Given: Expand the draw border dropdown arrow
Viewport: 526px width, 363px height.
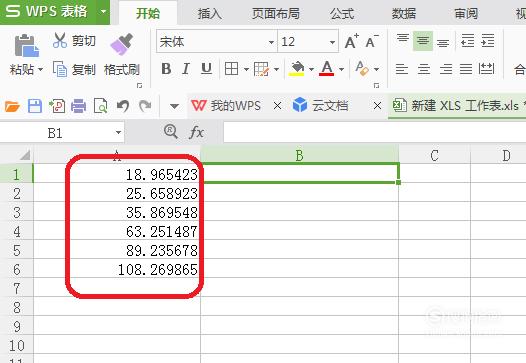Looking at the screenshot, I should point(276,69).
